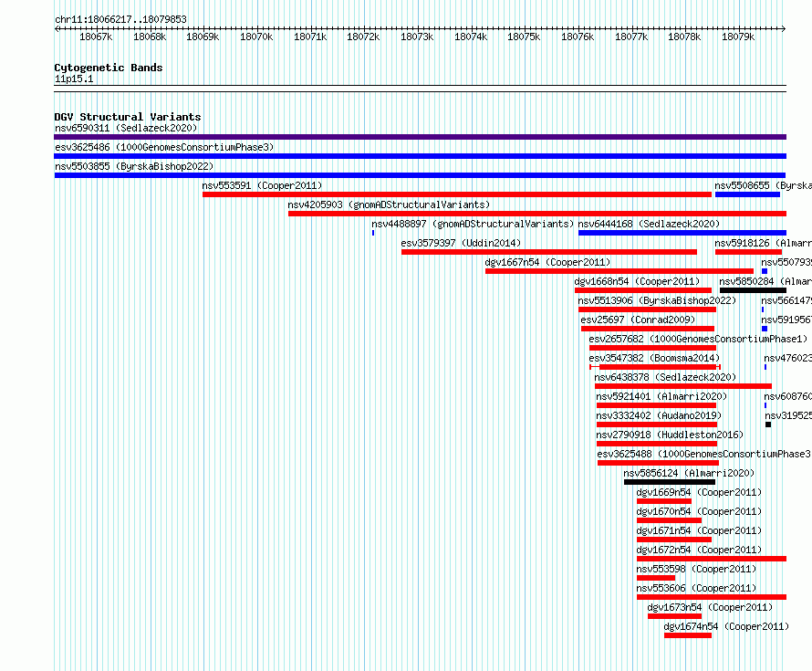Click the 11p15.1 band label
Screen dimensions: 812x671
[x=74, y=79]
